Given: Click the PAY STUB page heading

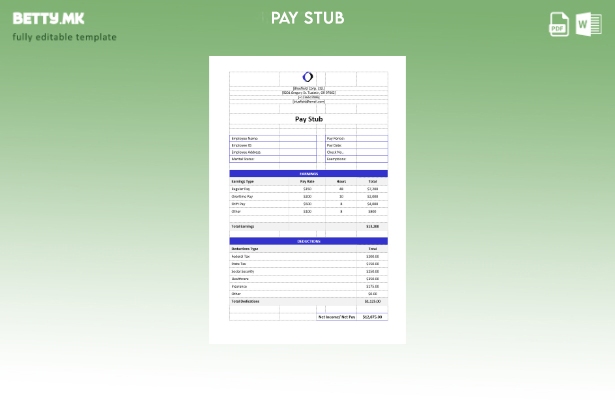Looking at the screenshot, I should (x=307, y=18).
